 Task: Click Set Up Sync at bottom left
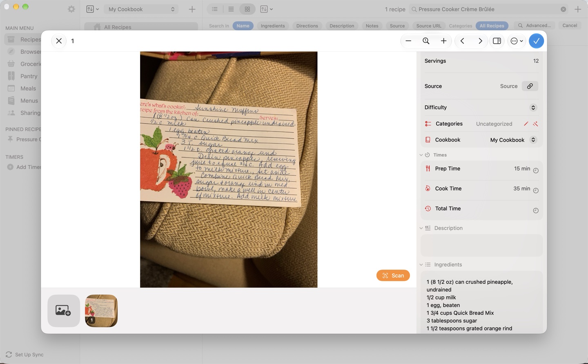coord(24,355)
